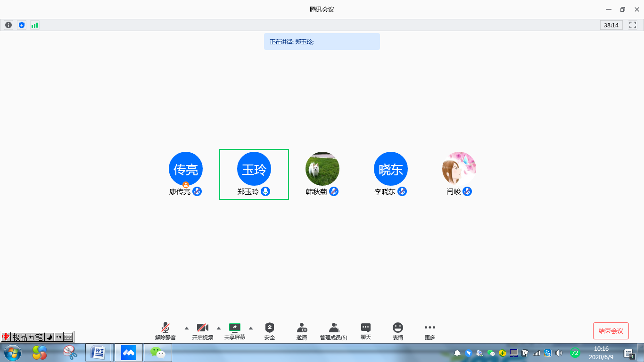Enter full screen mode icon at top right
644x362 pixels.
tap(633, 25)
